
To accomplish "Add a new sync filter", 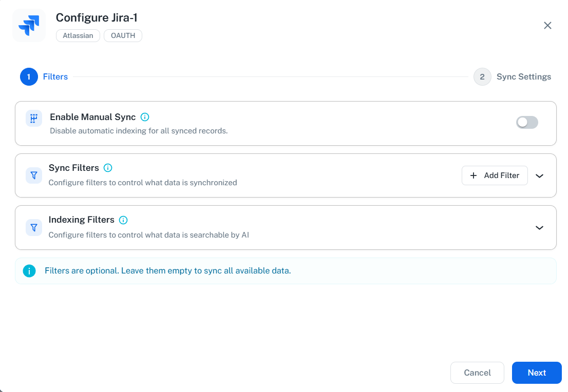I will click(495, 175).
